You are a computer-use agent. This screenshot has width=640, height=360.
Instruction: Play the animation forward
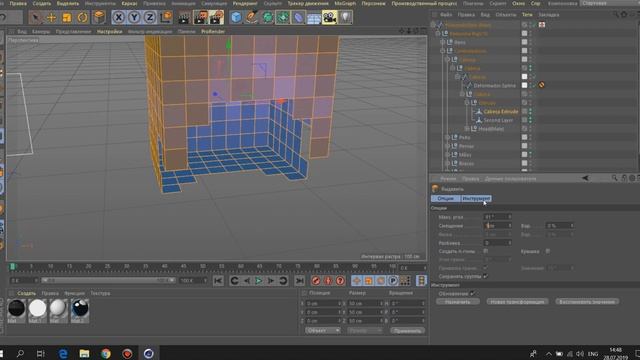[x=259, y=280]
